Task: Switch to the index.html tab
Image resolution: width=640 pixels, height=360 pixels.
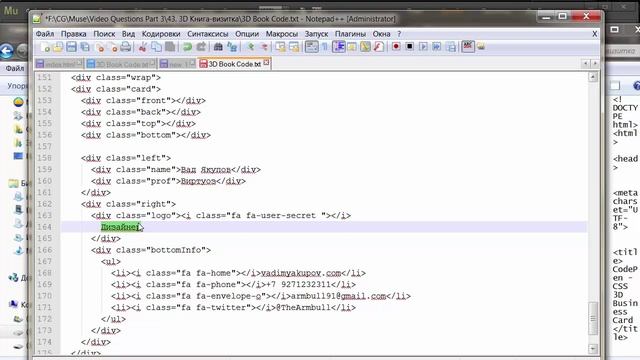Action: [59, 64]
